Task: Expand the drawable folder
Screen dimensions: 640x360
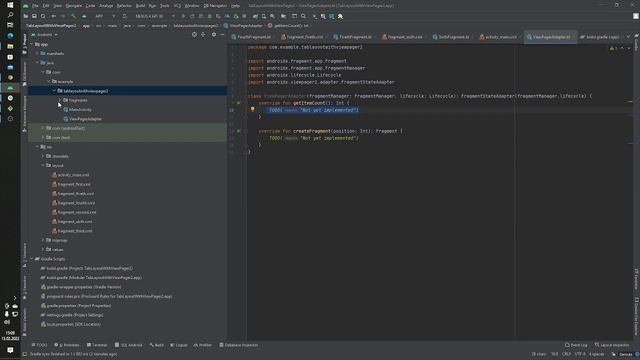Action: [43, 156]
